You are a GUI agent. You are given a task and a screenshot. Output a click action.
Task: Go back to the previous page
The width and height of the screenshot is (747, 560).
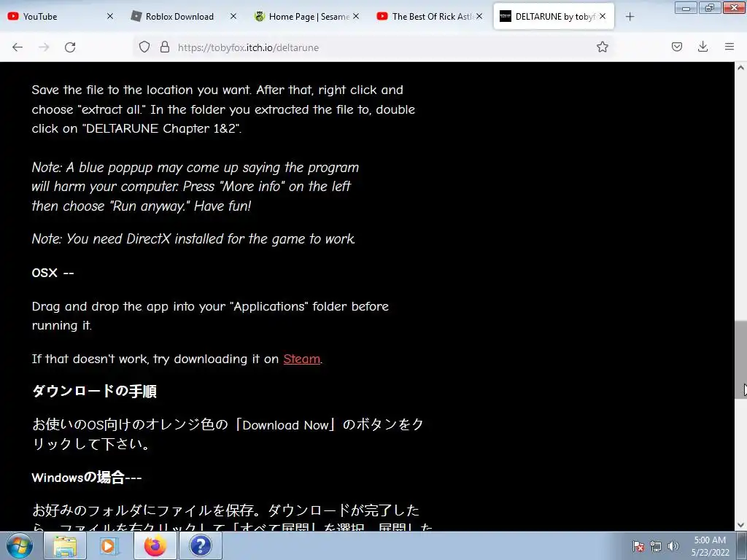18,47
